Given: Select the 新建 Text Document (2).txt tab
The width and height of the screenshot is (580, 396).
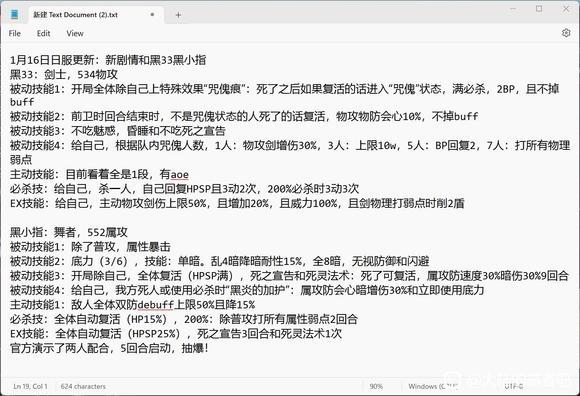Looking at the screenshot, I should 75,15.
